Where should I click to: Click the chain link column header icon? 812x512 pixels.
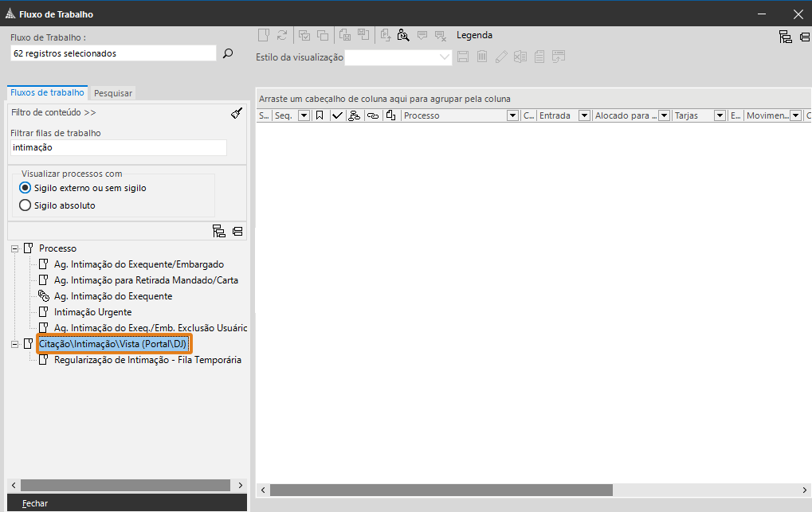(x=373, y=116)
